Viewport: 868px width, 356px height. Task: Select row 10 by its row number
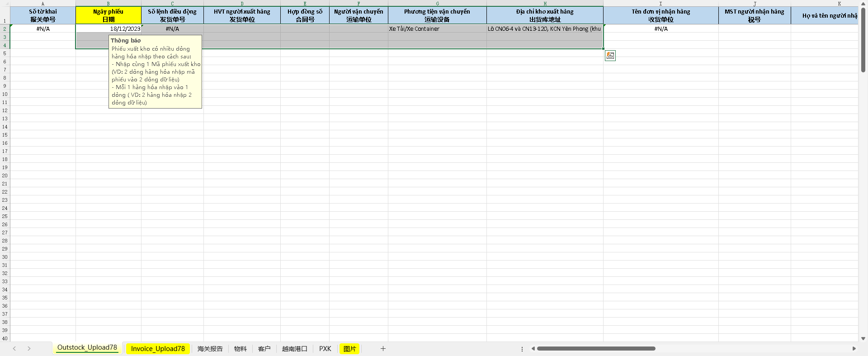(5, 94)
